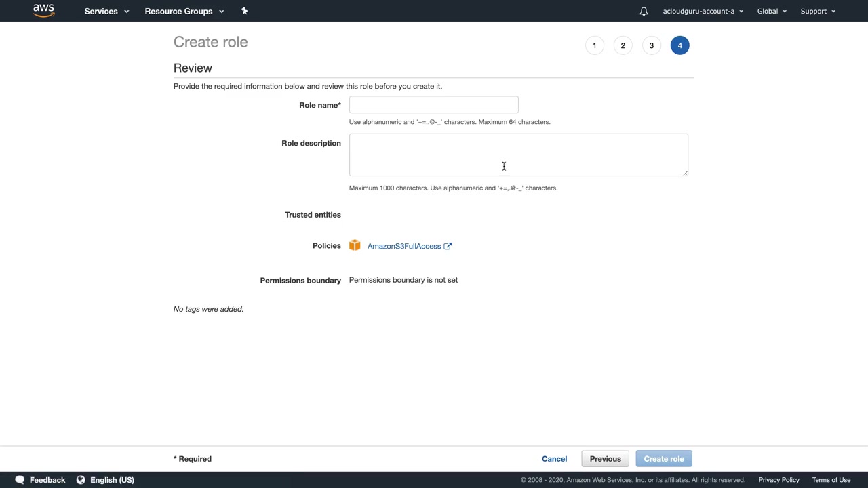868x488 pixels.
Task: Jump to step 2 of wizard
Action: [x=623, y=45]
